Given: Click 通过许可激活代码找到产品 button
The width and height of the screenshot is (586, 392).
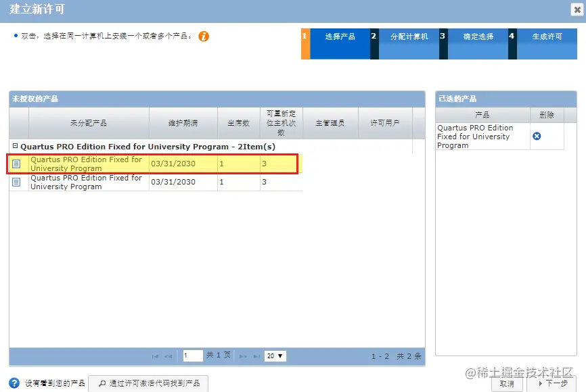Looking at the screenshot, I should click(148, 383).
